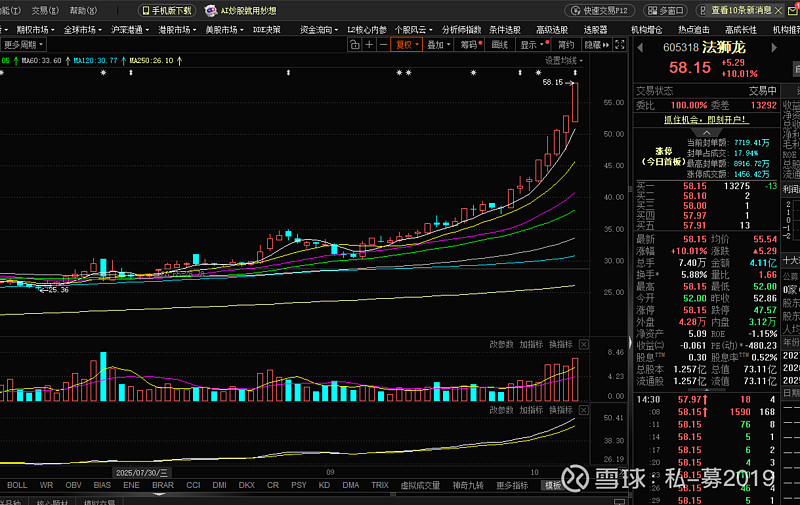Select TRIX indicator tab
The image size is (800, 505).
(380, 485)
